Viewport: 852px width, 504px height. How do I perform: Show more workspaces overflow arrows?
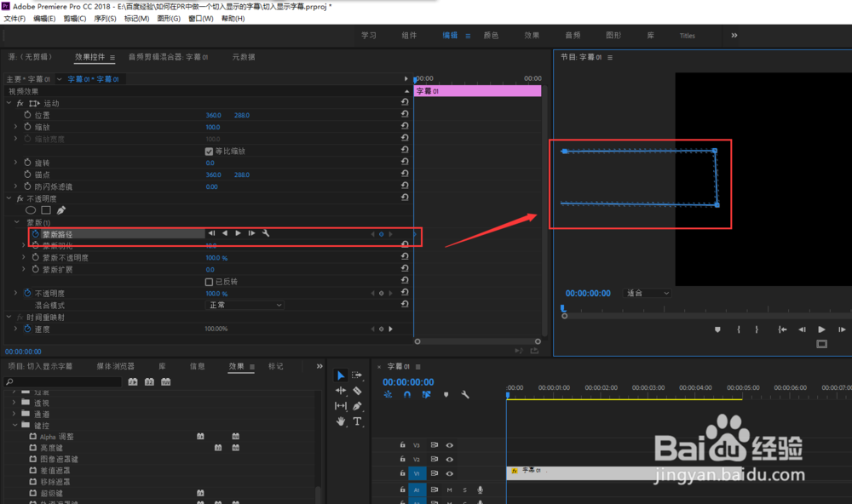[x=734, y=35]
